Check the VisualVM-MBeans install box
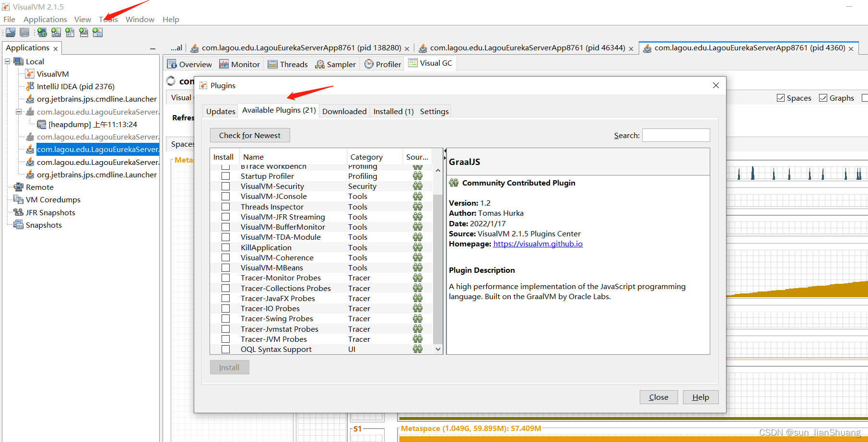Viewport: 868px width, 442px height. tap(225, 268)
